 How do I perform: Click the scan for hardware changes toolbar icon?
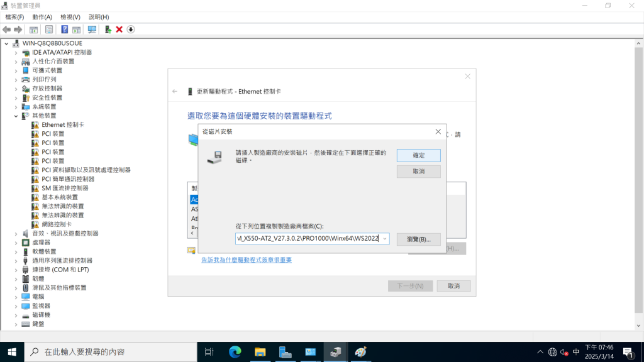pos(92,30)
